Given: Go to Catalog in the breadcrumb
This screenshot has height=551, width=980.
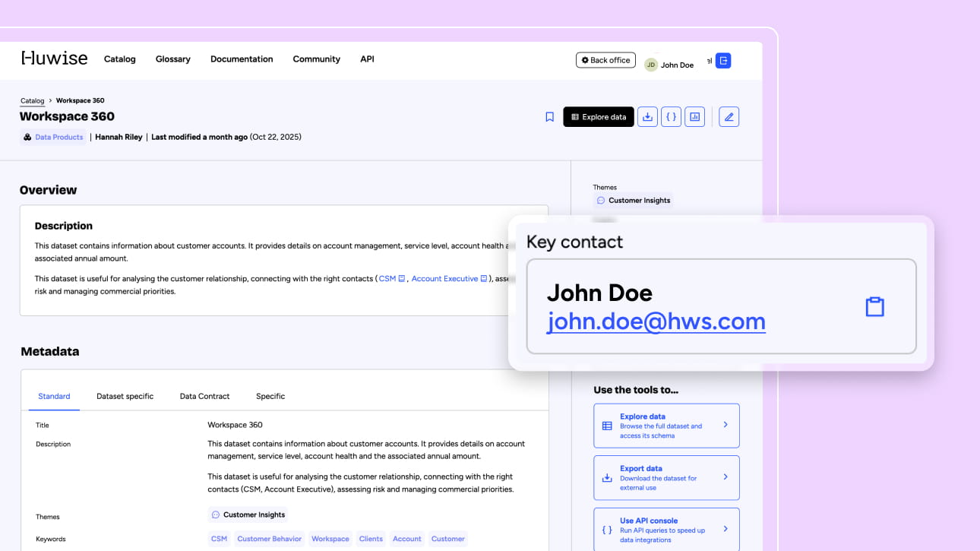Looking at the screenshot, I should click(x=32, y=100).
